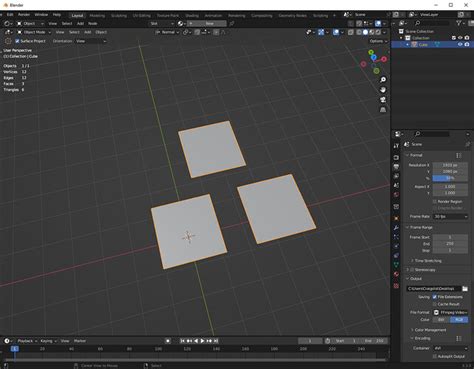Open the Render properties tab icon
This screenshot has width=474, height=369.
click(396, 157)
